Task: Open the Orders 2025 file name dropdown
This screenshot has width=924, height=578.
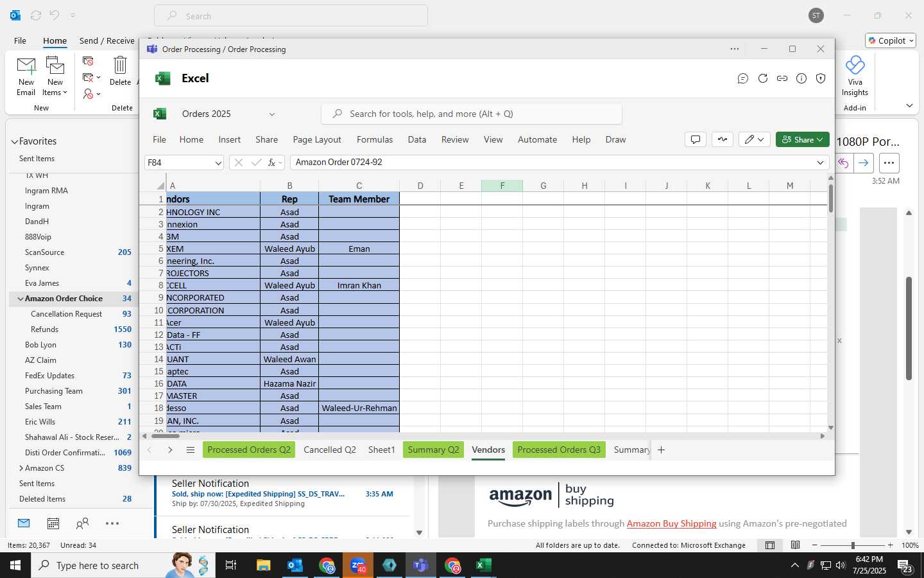Action: pyautogui.click(x=272, y=114)
